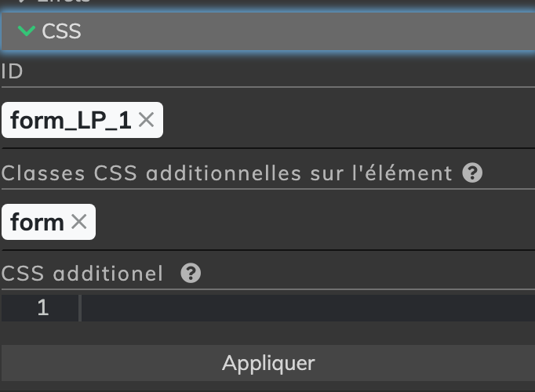This screenshot has width=535, height=392.
Task: Click the CSS additionel label text
Action: pyautogui.click(x=82, y=274)
